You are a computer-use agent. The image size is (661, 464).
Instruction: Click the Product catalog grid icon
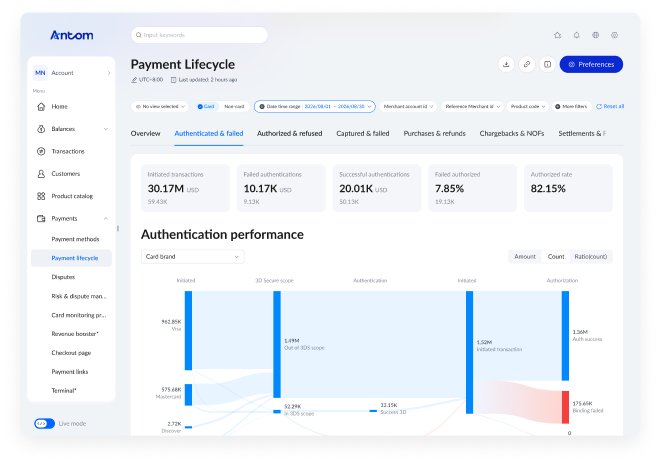point(41,196)
